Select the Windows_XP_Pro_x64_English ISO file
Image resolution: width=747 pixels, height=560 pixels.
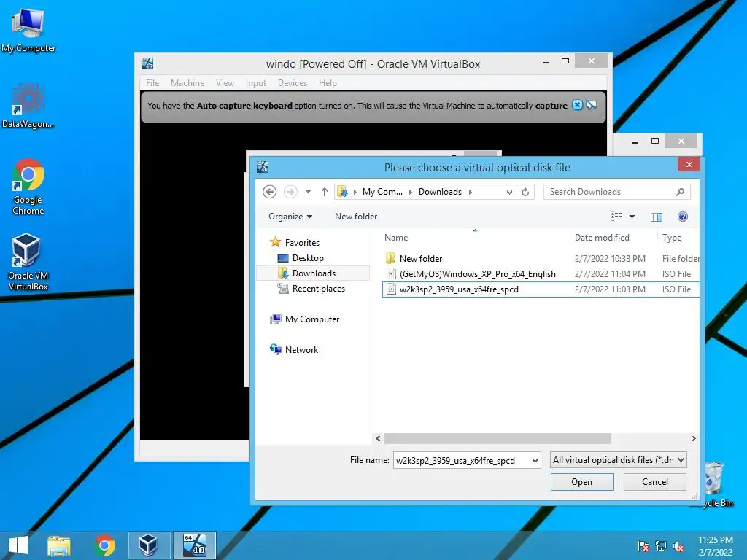click(541, 274)
